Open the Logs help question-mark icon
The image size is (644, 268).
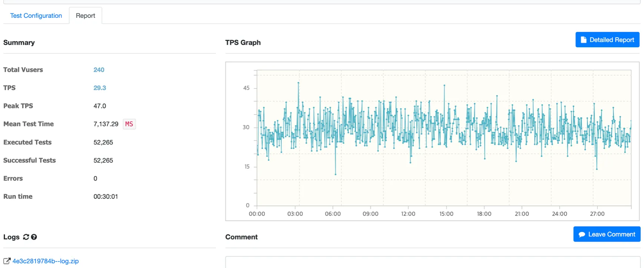click(34, 237)
